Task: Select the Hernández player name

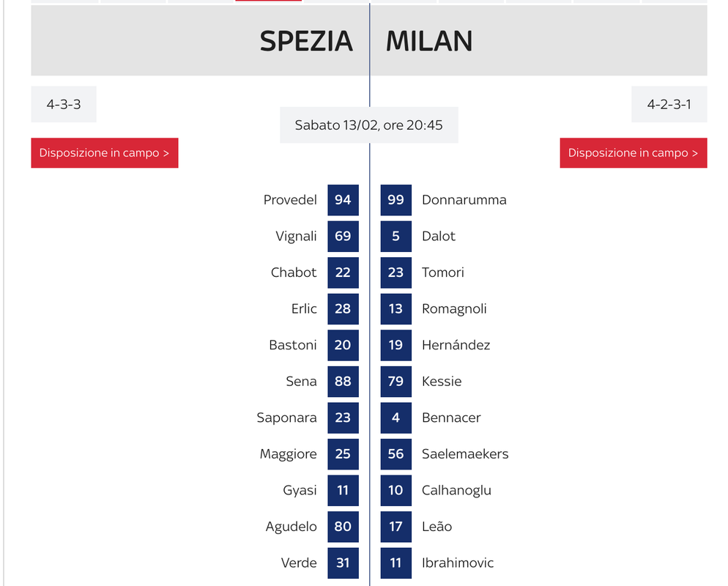Action: [x=456, y=345]
